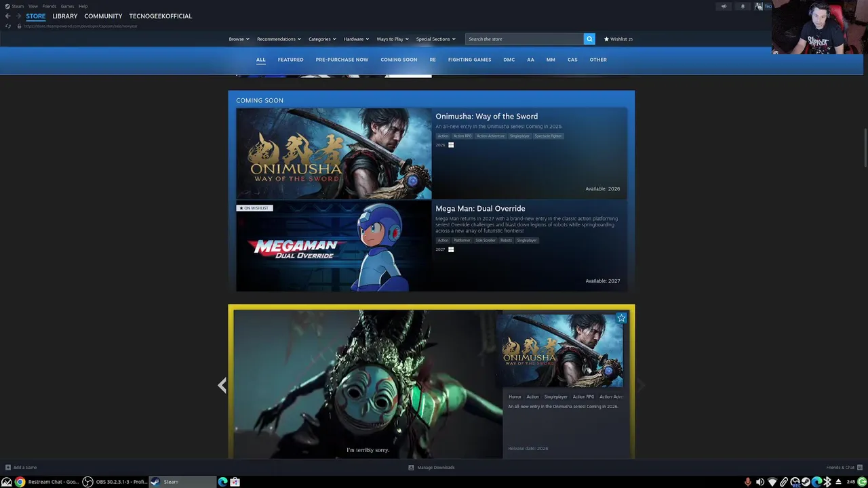Open Onimusha: Way of the Sword title
The height and width of the screenshot is (488, 868).
click(486, 117)
